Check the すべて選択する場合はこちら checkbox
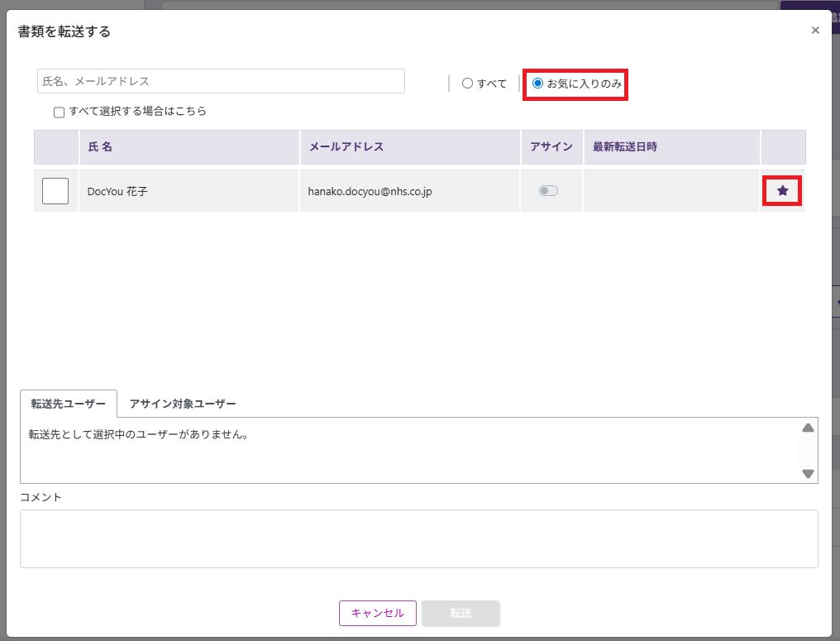Viewport: 840px width, 641px height. coord(60,112)
